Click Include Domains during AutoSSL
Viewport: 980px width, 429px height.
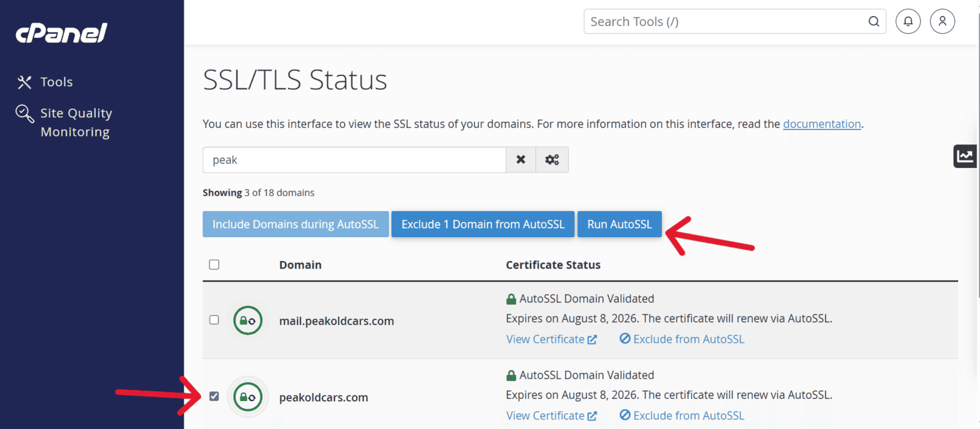click(296, 224)
